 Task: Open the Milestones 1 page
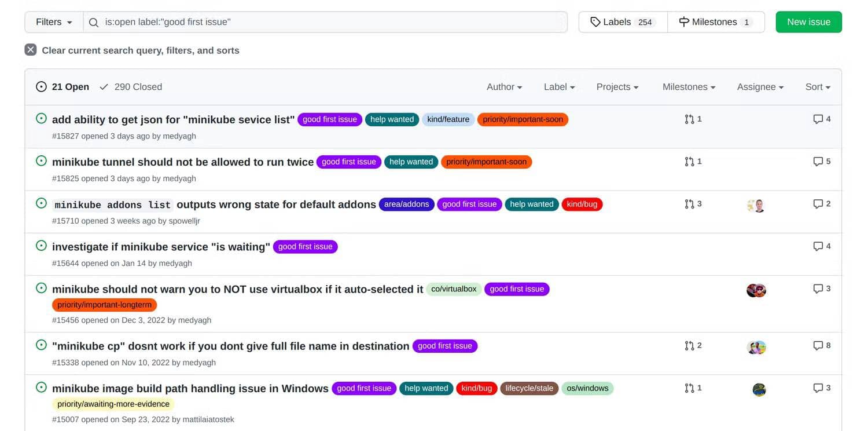716,22
